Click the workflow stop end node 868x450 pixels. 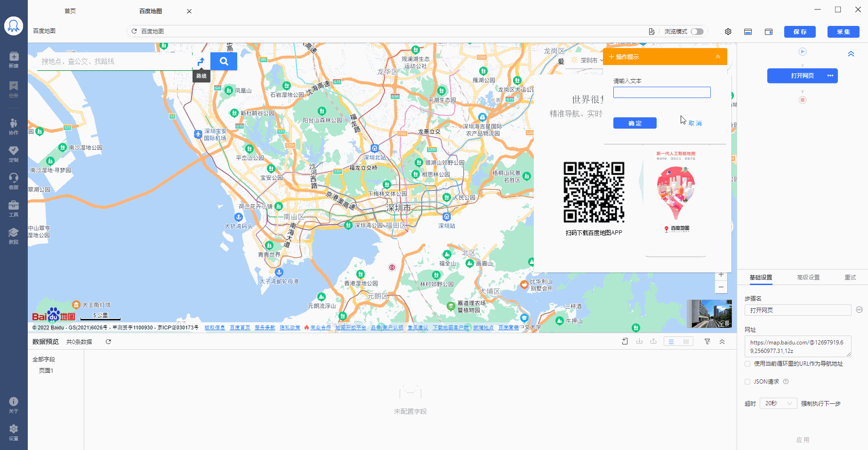(803, 100)
